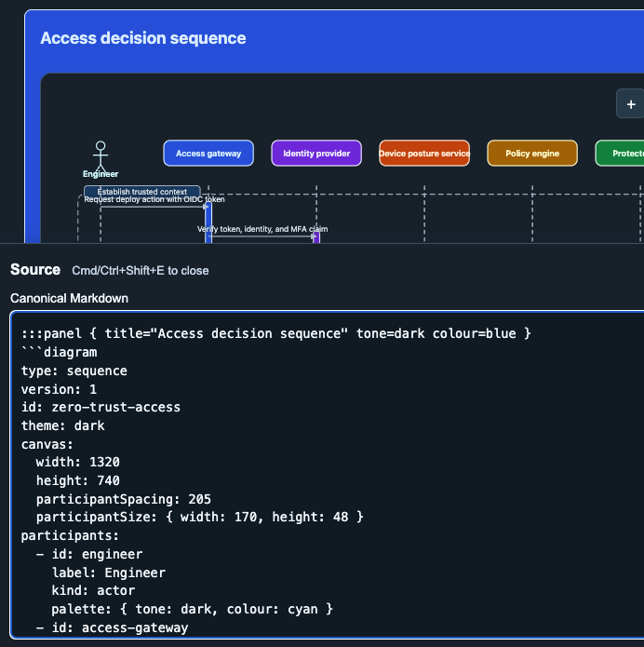The image size is (644, 647).
Task: Click the green Protected participant box
Action: click(x=620, y=153)
